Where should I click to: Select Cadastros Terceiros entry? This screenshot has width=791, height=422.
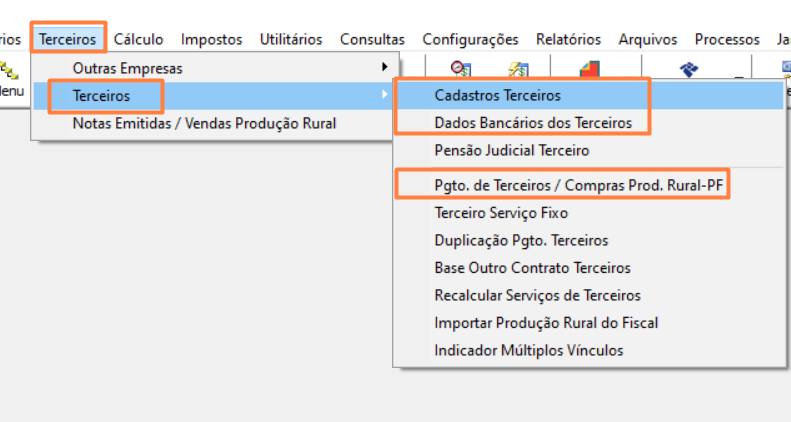[498, 96]
